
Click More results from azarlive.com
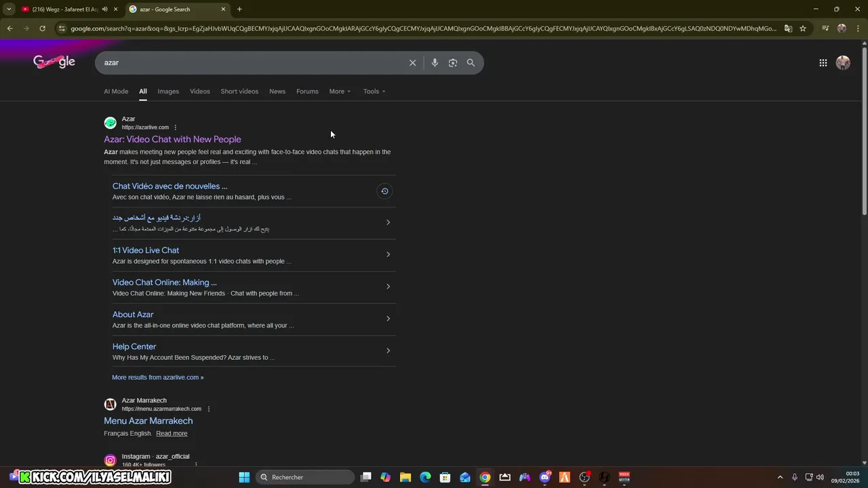coord(158,378)
